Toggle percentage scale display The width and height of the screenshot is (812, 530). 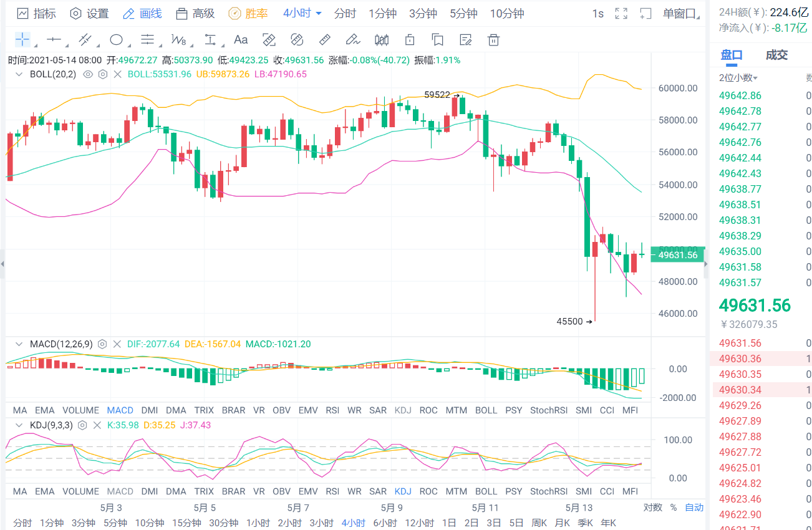pyautogui.click(x=674, y=508)
